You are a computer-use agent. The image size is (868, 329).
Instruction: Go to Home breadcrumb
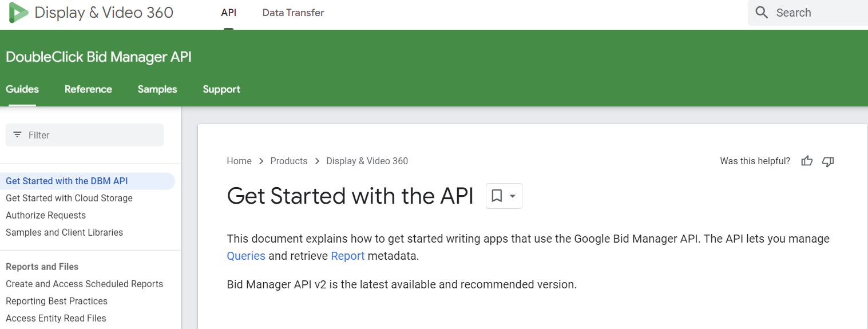(239, 161)
